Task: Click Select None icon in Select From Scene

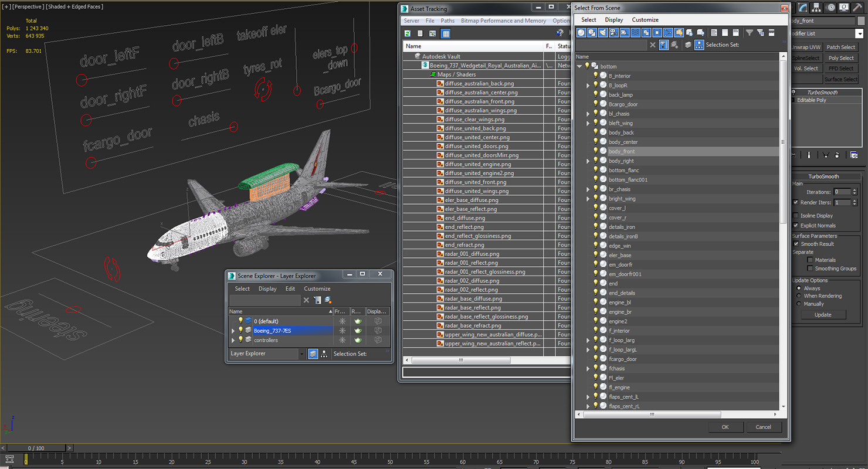Action: pyautogui.click(x=725, y=33)
